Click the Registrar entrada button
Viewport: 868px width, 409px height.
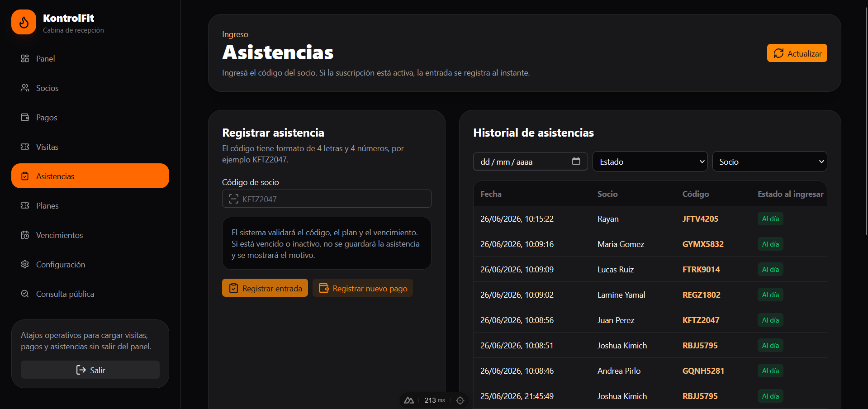coord(265,288)
